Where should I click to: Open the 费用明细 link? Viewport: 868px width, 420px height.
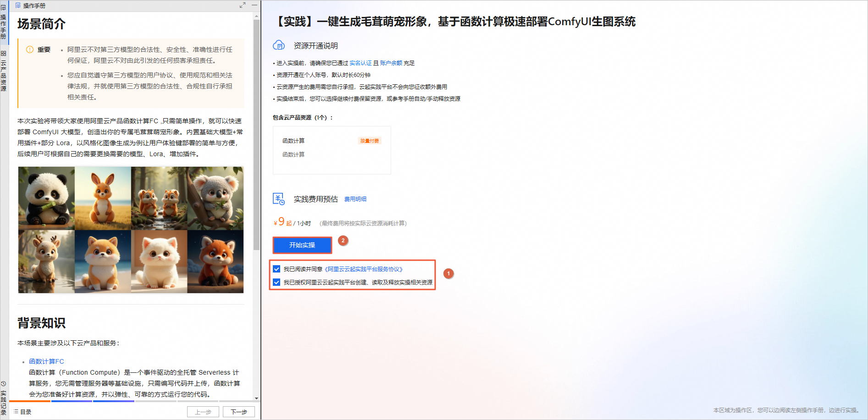click(x=355, y=199)
